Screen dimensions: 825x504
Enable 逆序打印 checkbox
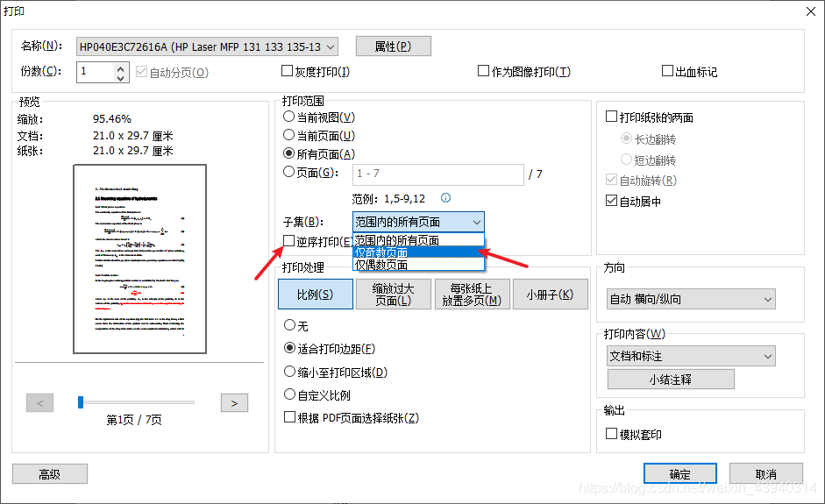click(x=288, y=240)
